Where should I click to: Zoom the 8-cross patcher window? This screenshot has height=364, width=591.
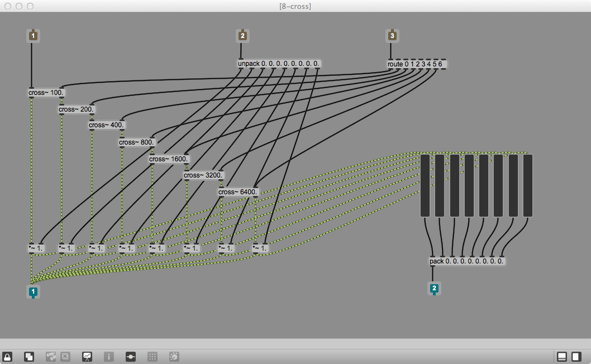click(30, 6)
